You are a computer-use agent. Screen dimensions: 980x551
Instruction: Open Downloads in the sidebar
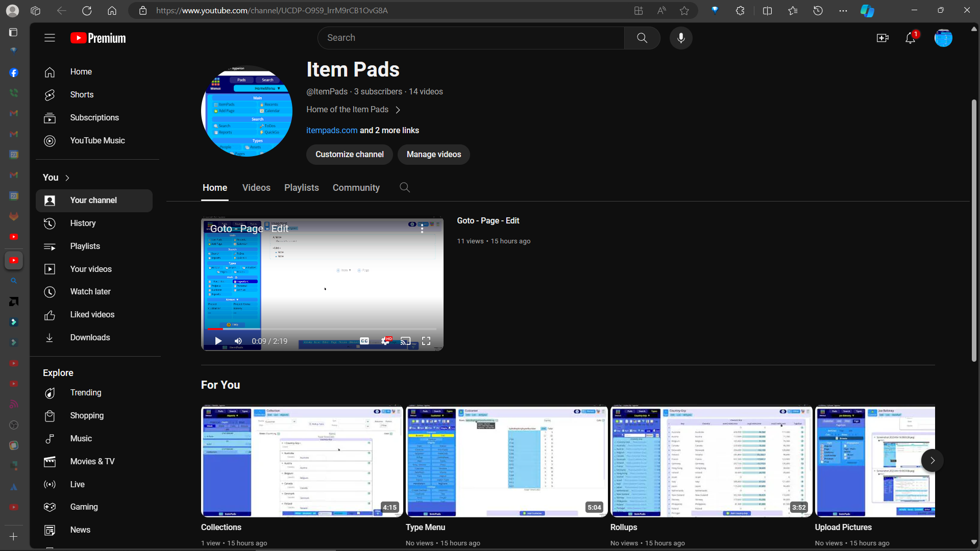coord(94,338)
